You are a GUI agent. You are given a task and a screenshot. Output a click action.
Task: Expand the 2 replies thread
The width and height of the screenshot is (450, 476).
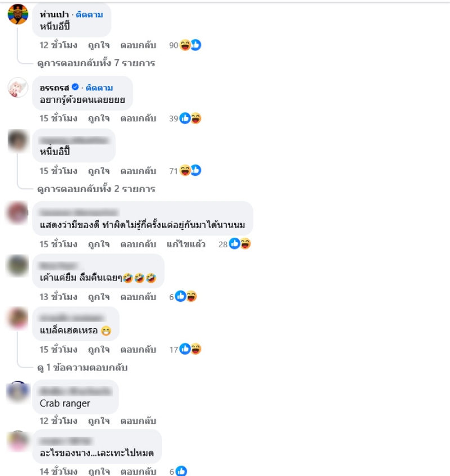(96, 189)
